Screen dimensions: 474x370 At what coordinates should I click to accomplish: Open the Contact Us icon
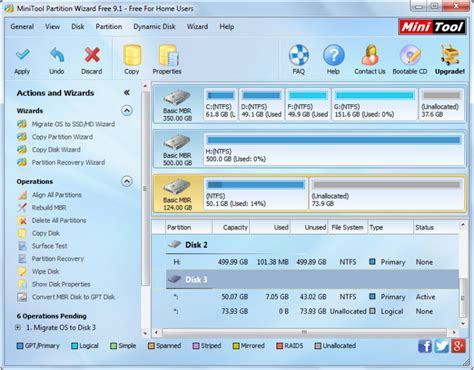coord(370,55)
